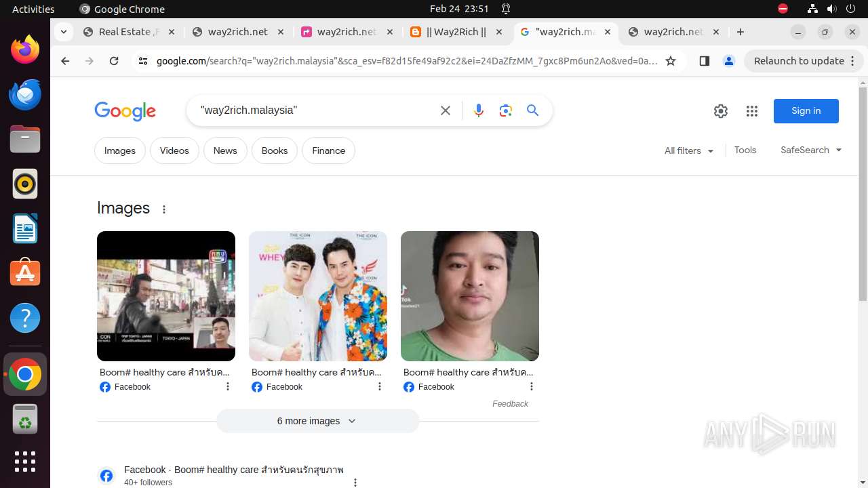868x488 pixels.
Task: Open Google Lens image search
Action: (506, 110)
